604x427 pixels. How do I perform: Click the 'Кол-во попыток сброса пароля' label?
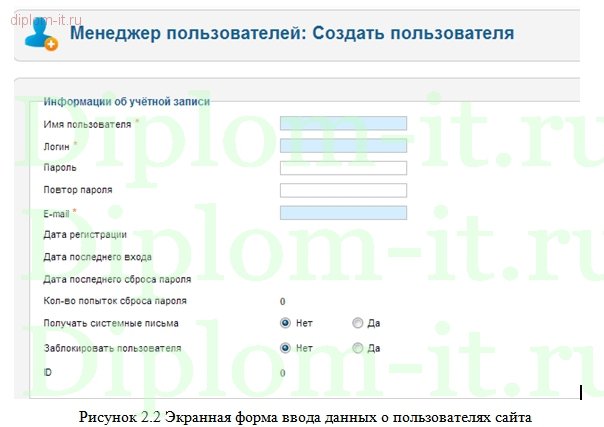pos(115,301)
